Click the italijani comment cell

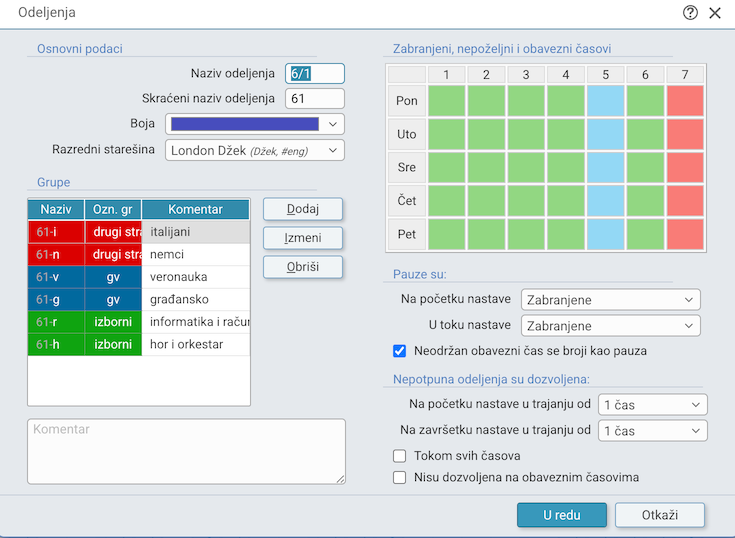point(195,232)
